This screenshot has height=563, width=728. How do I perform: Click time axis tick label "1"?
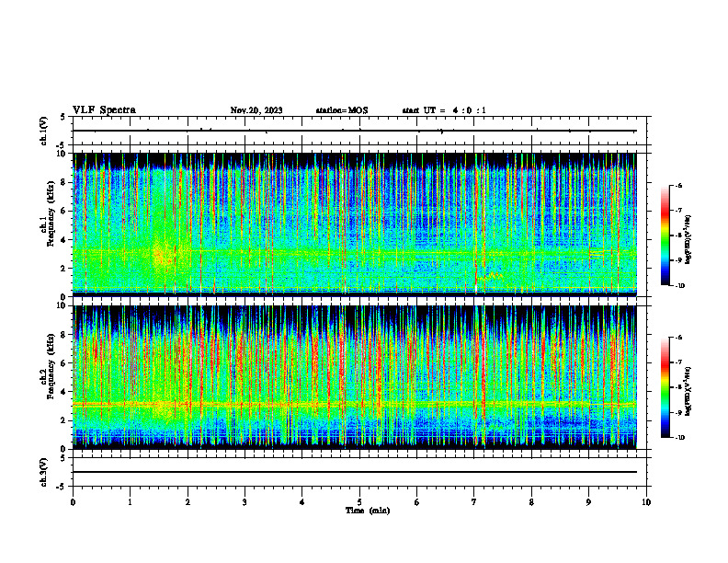click(x=130, y=502)
